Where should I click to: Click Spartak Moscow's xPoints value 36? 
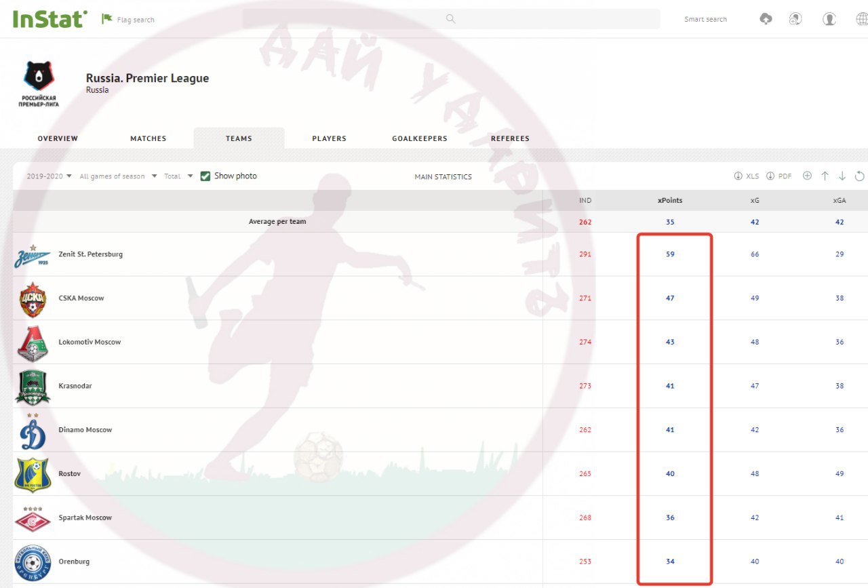(670, 518)
